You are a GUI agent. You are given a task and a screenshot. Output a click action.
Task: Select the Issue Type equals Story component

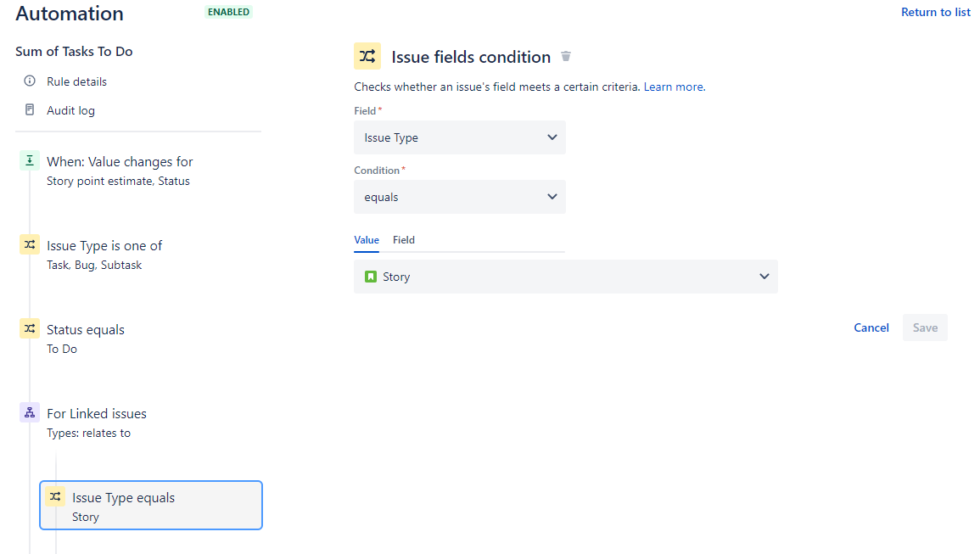(151, 506)
